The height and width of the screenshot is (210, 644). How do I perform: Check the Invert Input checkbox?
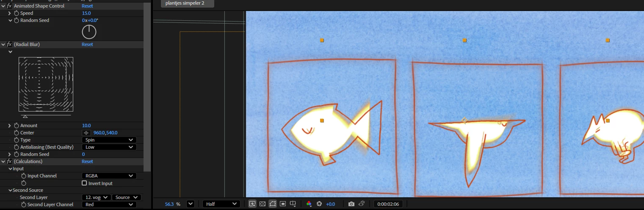[84, 183]
